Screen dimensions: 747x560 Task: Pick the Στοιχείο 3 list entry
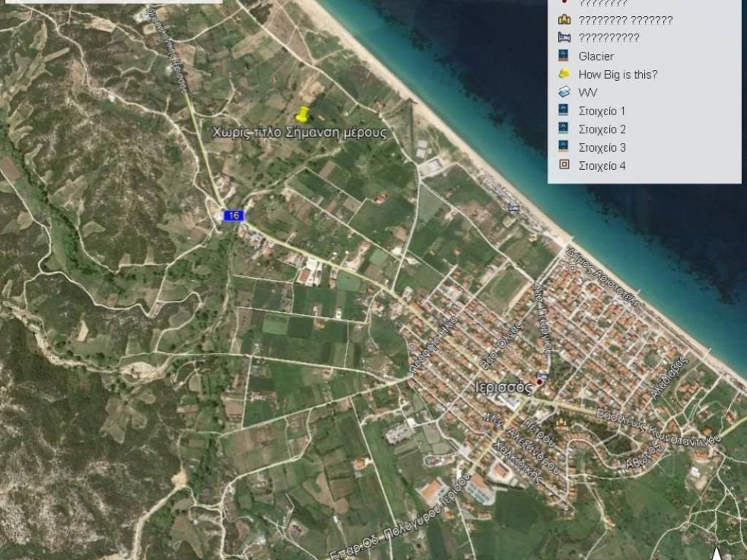coord(601,147)
